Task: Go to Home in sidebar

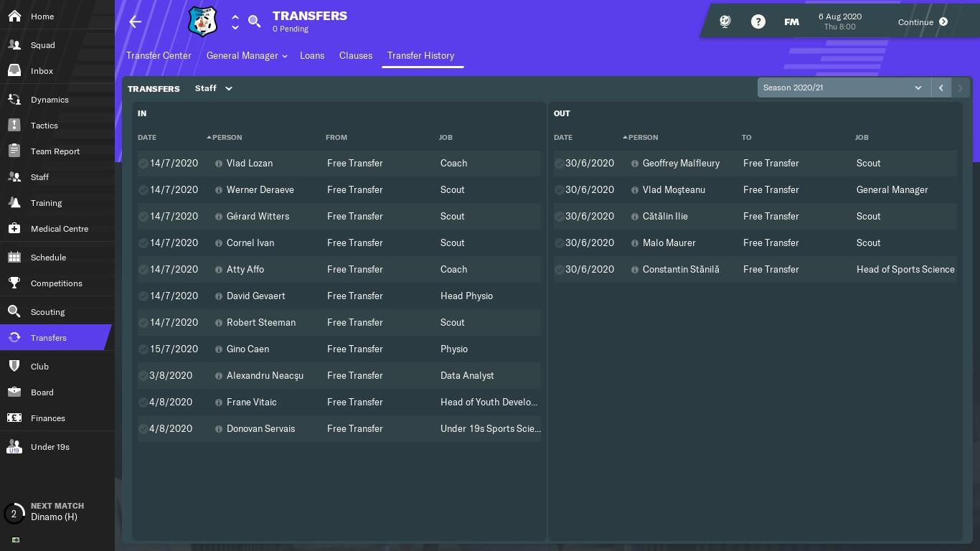Action: (57, 16)
